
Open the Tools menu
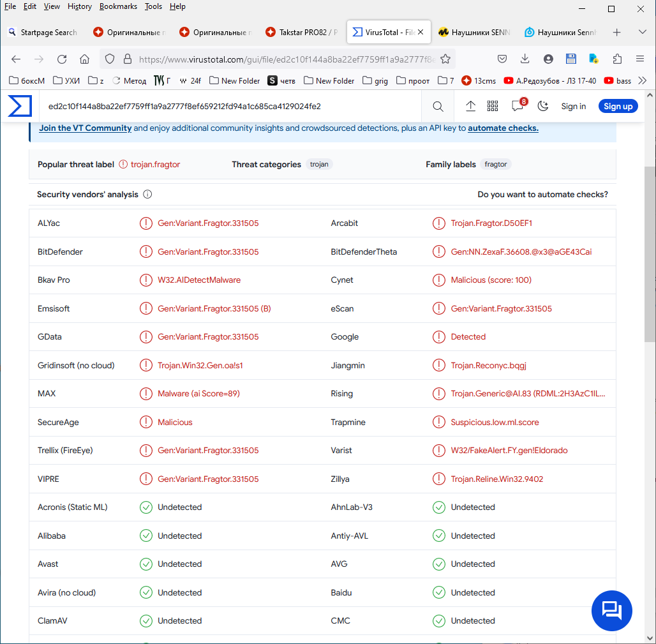pos(153,6)
